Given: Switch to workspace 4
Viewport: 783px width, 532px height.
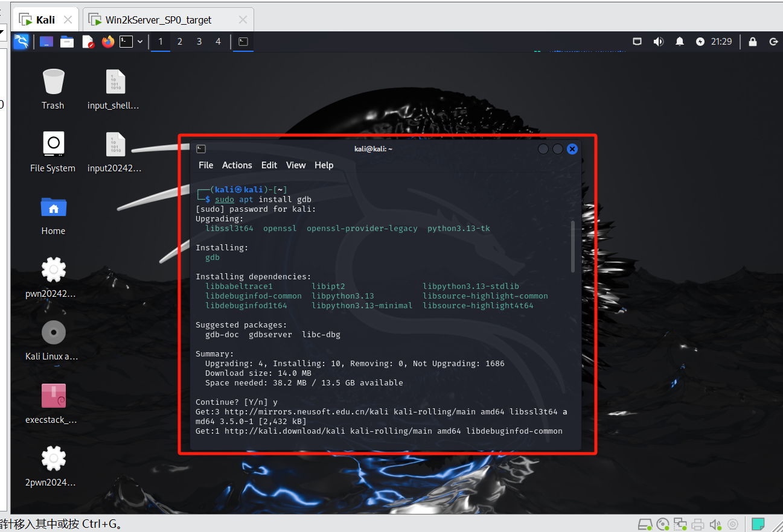Looking at the screenshot, I should tap(218, 42).
